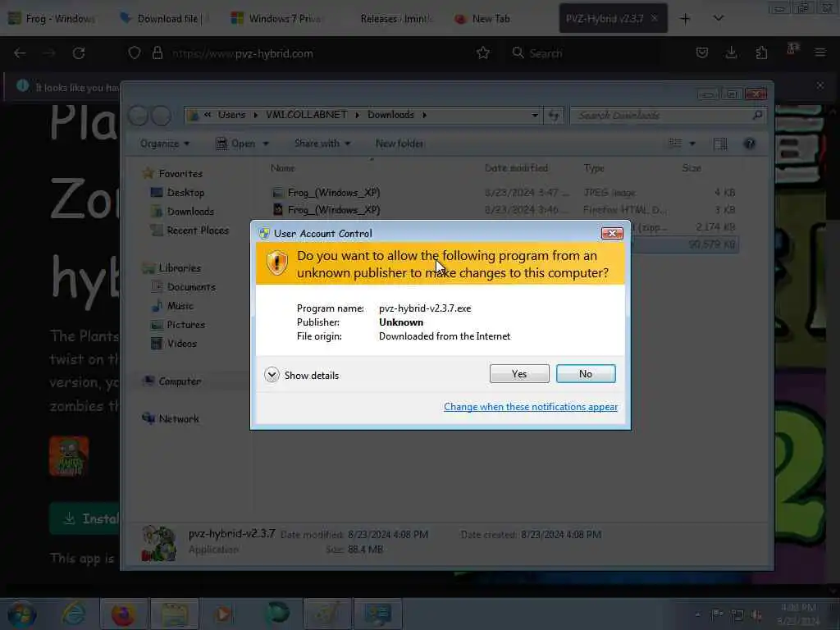Open Internet Explorer from taskbar
This screenshot has width=840, height=630.
click(73, 614)
